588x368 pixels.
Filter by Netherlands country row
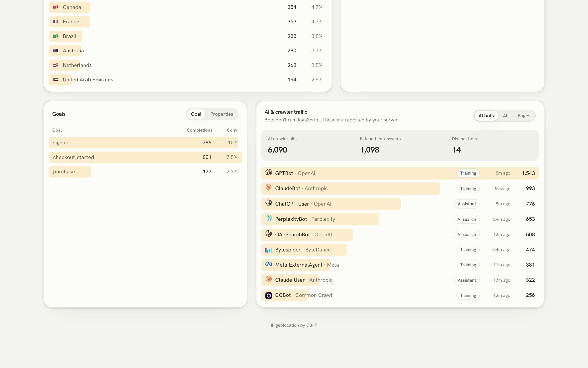point(188,65)
